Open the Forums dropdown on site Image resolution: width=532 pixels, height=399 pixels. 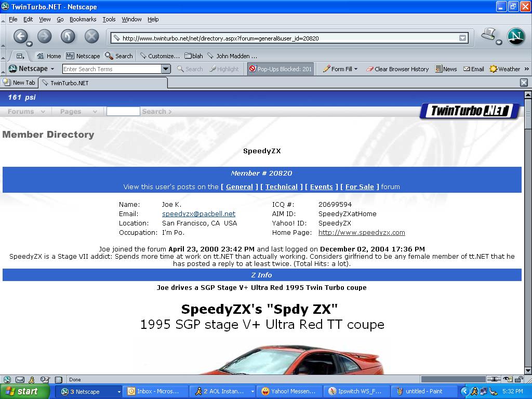pyautogui.click(x=26, y=112)
